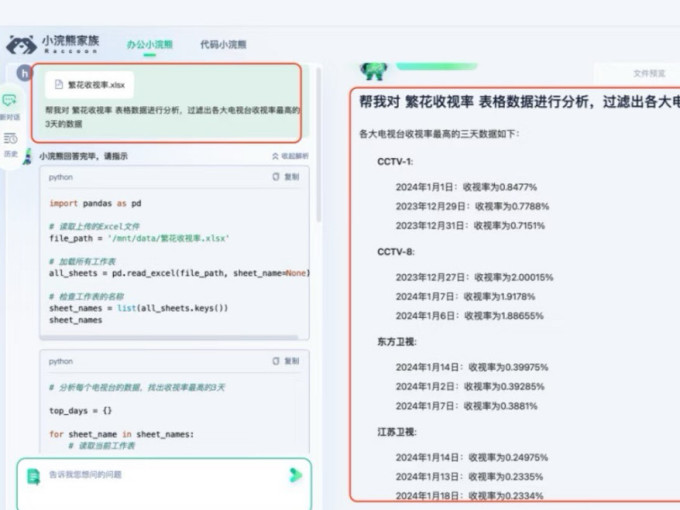
Task: Collapse the analysis with 收起解析
Action: pyautogui.click(x=290, y=156)
